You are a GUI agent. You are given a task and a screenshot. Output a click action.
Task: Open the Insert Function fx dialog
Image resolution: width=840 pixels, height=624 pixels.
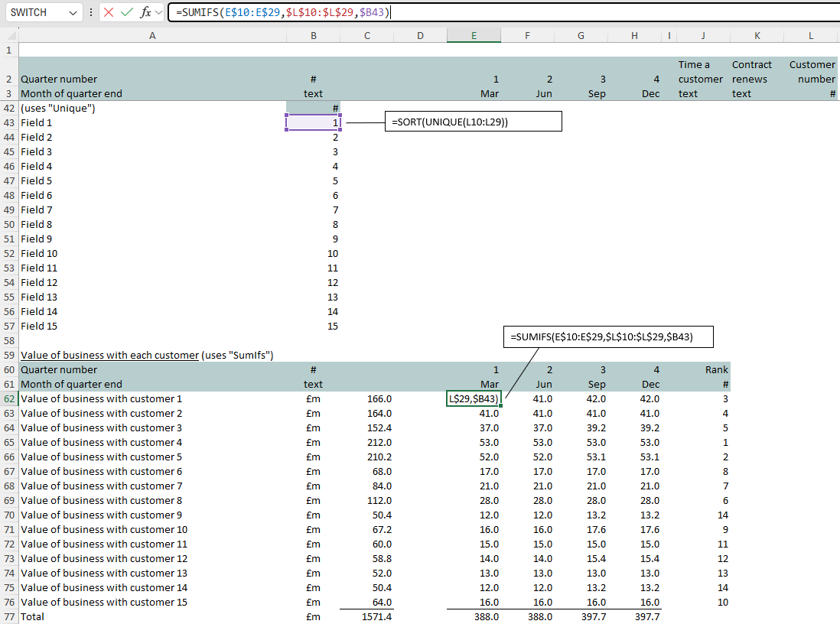145,12
